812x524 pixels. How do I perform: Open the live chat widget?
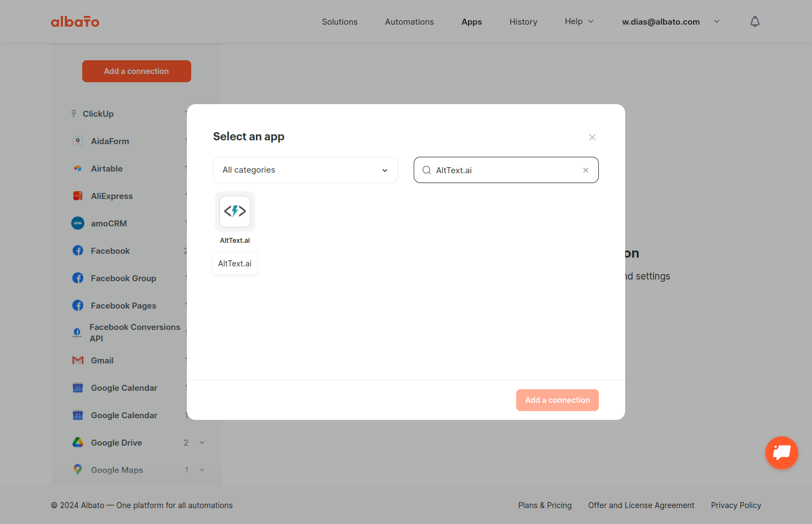[x=782, y=453]
